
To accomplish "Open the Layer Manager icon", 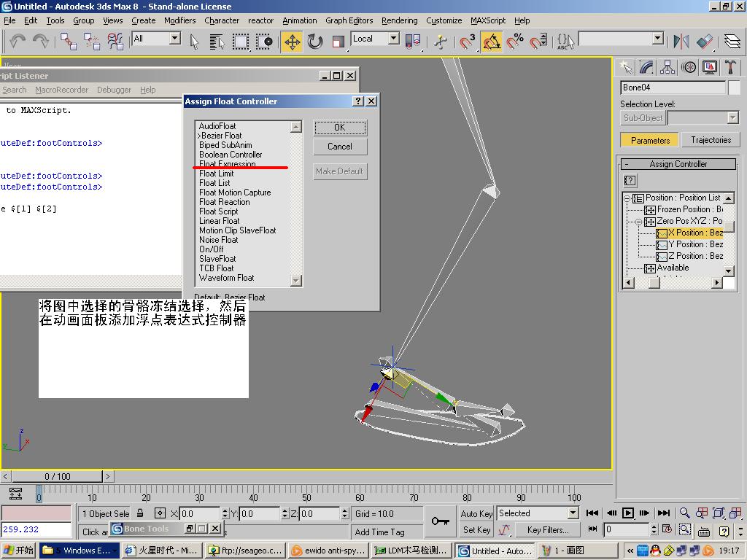I will coord(732,42).
